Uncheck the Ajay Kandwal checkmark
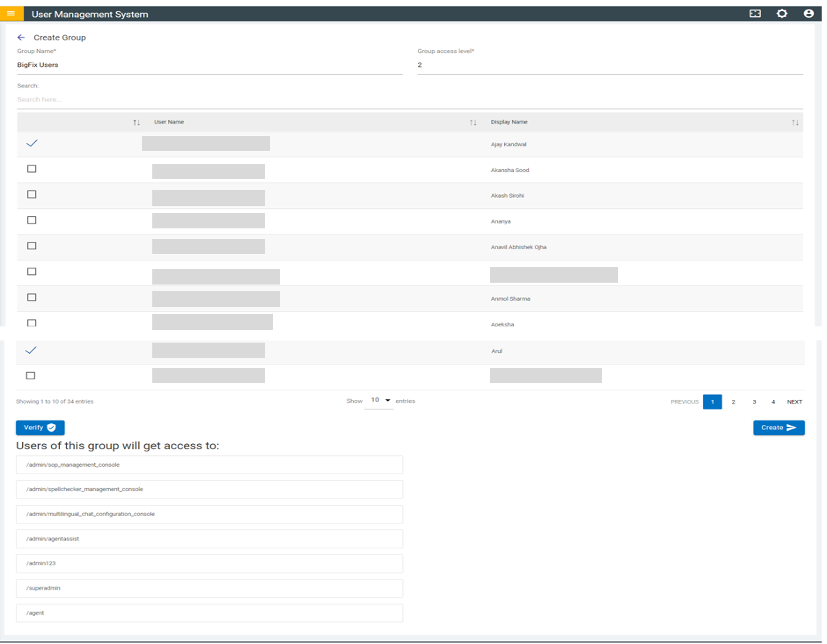Viewport: 827px width, 644px height. coord(32,143)
